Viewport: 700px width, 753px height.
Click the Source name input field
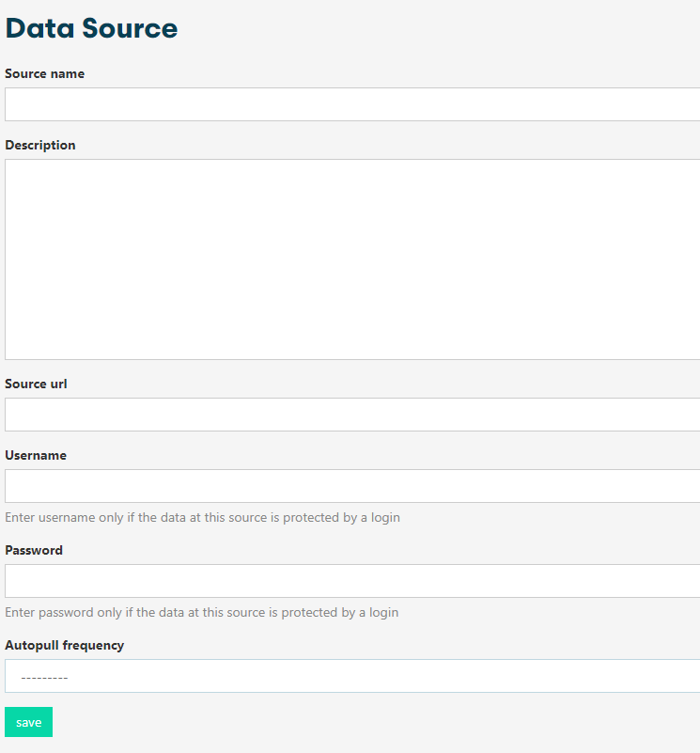point(352,104)
